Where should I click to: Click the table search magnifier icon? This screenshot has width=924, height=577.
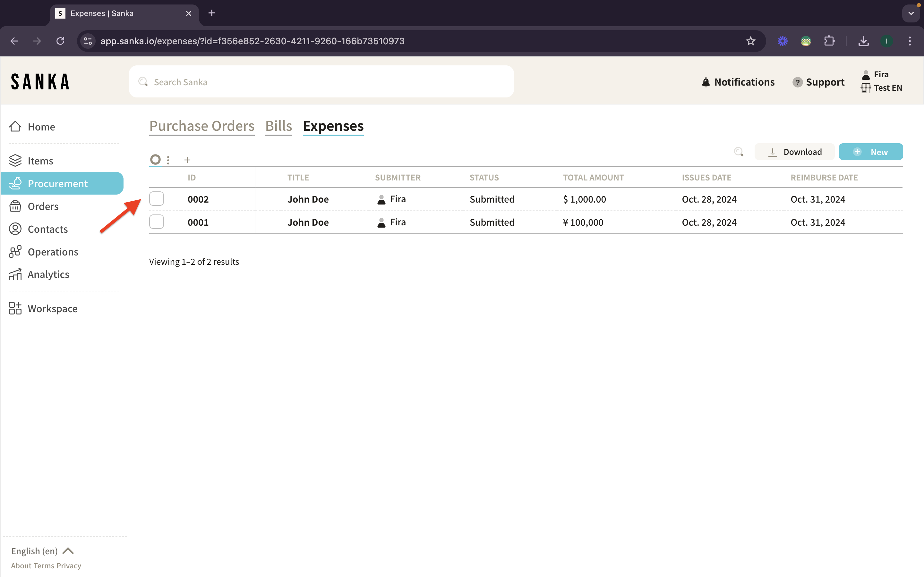tap(739, 152)
